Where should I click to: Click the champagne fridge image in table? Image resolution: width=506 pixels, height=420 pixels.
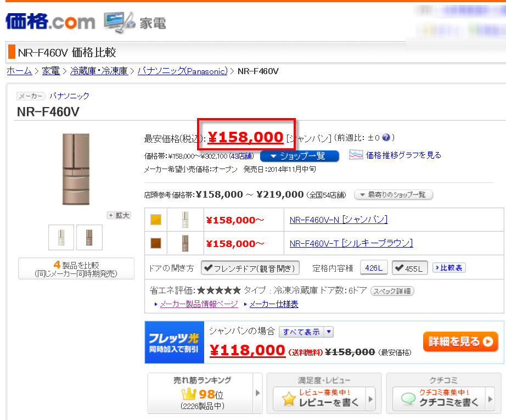185,220
